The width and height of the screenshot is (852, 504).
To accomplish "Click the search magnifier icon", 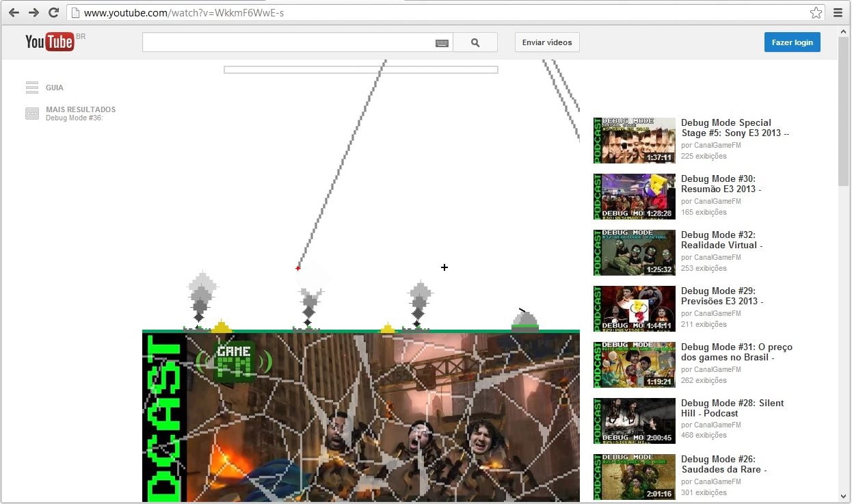I will pyautogui.click(x=475, y=42).
